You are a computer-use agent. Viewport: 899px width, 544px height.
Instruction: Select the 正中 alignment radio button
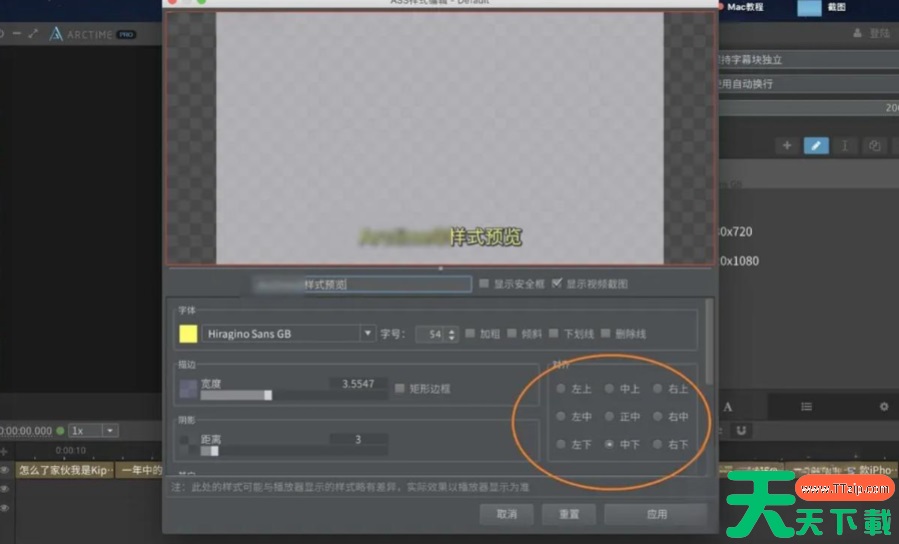coord(610,416)
